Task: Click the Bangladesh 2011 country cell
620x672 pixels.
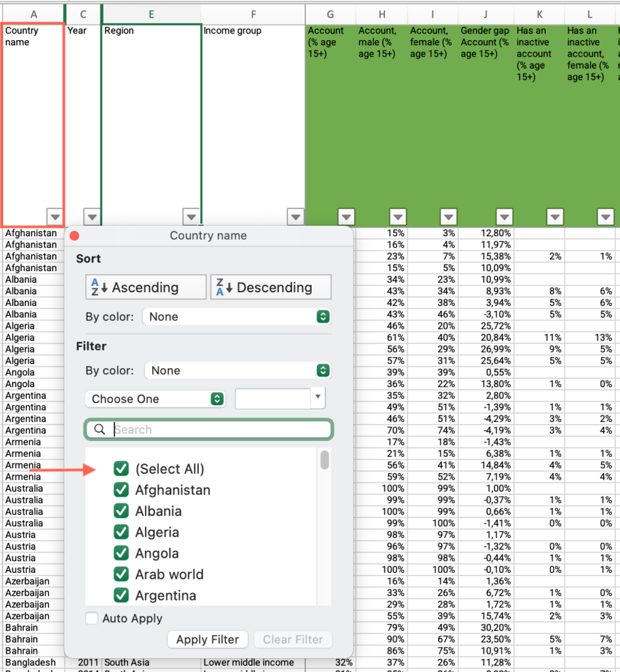Action: pyautogui.click(x=33, y=662)
